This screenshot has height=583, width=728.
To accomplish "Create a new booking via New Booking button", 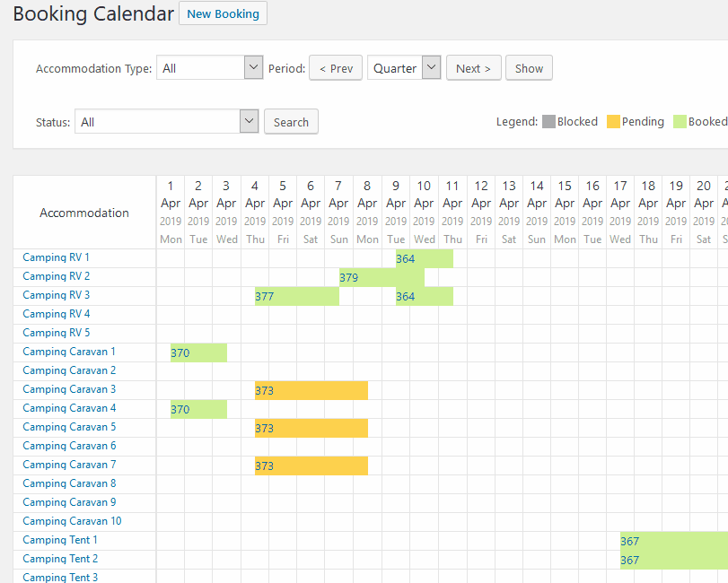I will [222, 13].
